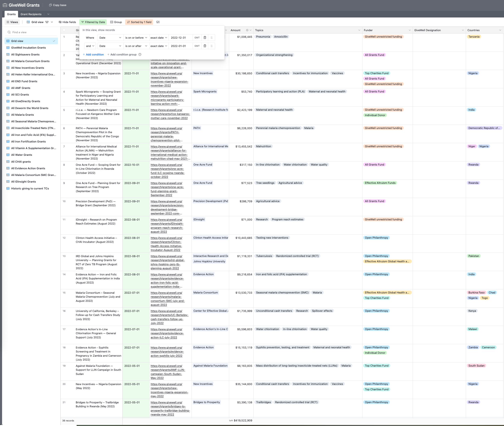Edit the 2022-01-01 date value field
This screenshot has width=504, height=426.
pyautogui.click(x=180, y=46)
